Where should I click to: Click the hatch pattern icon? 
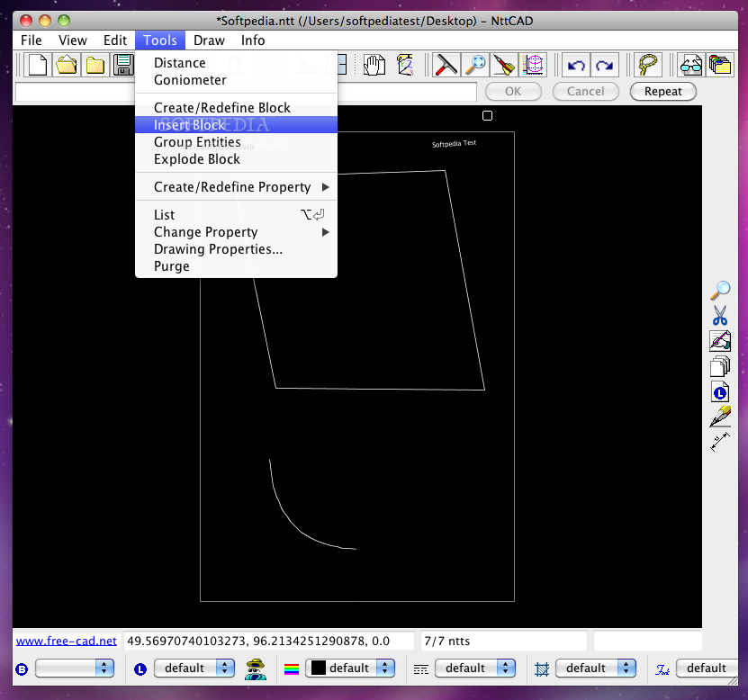[542, 669]
